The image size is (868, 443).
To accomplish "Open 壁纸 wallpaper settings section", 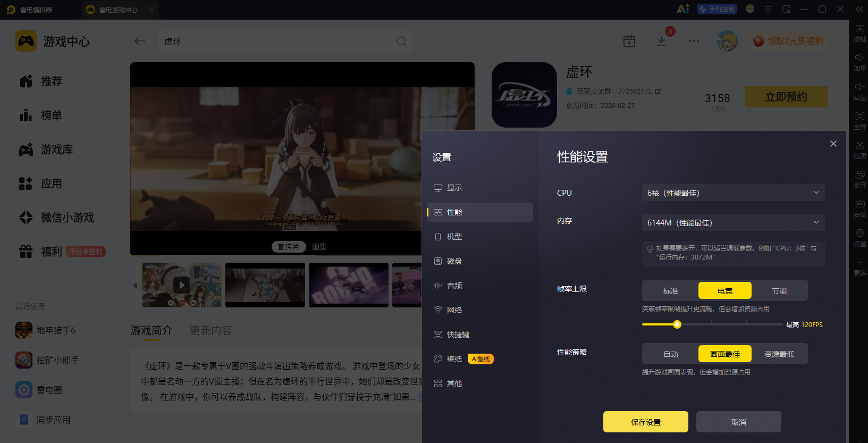I will click(480, 359).
